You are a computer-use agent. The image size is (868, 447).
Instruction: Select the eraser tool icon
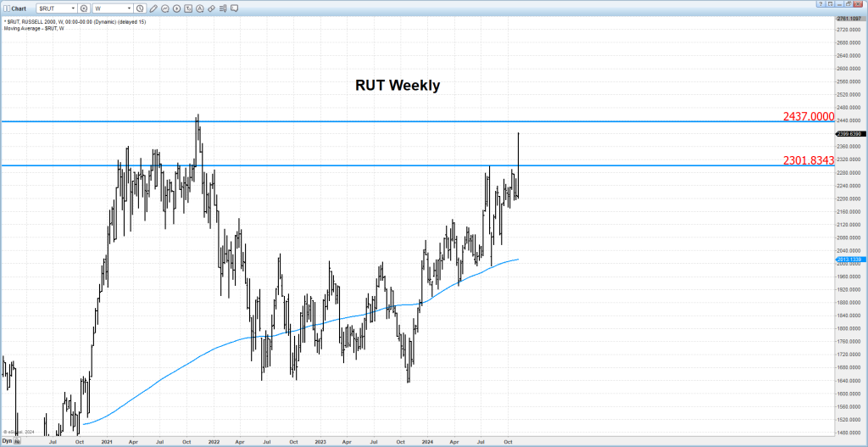(x=211, y=8)
